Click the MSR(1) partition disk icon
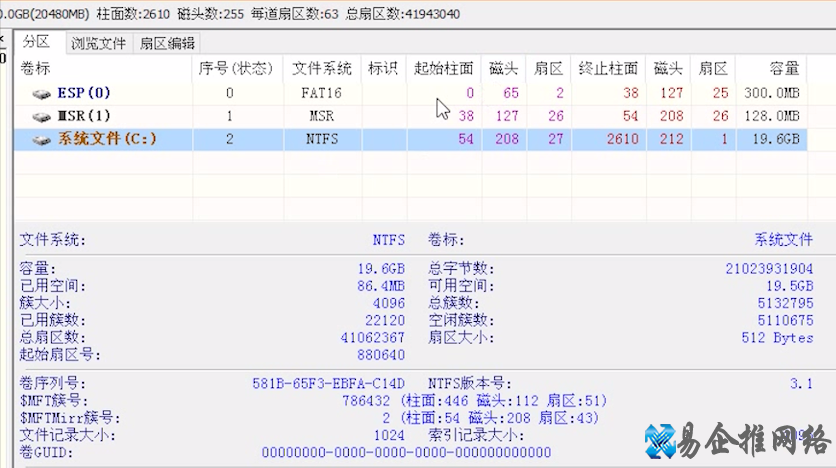The image size is (836, 468). [x=41, y=117]
